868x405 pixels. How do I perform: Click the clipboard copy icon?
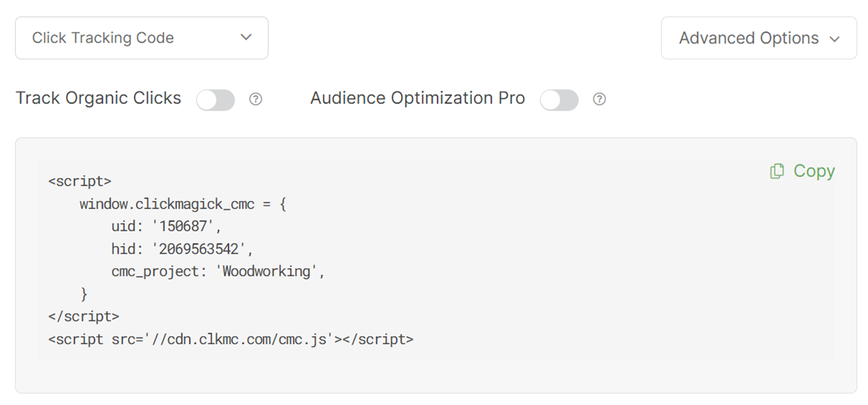777,171
